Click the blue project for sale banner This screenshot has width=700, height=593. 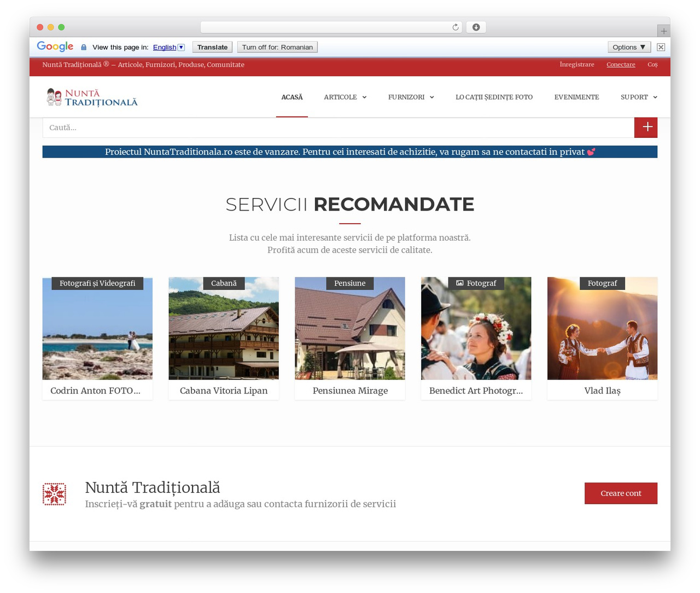tap(350, 152)
